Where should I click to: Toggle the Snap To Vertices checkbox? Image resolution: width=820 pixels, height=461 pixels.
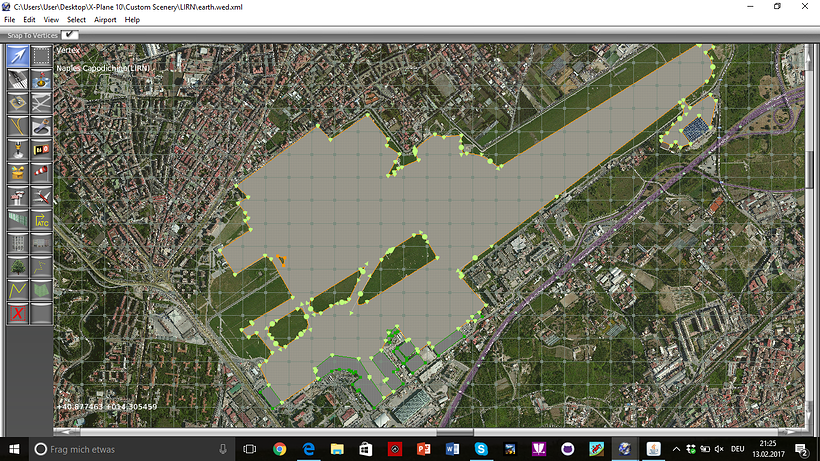[x=69, y=35]
